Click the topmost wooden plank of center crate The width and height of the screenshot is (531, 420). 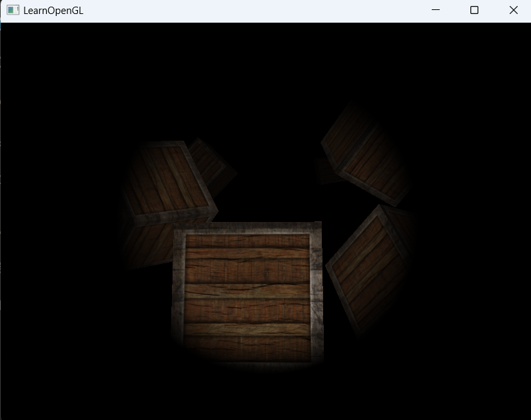click(x=247, y=241)
